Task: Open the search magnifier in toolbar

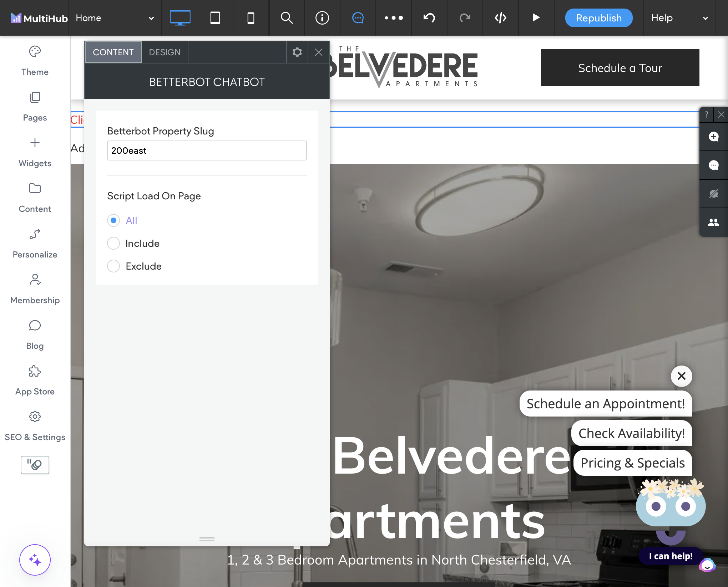Action: tap(287, 18)
